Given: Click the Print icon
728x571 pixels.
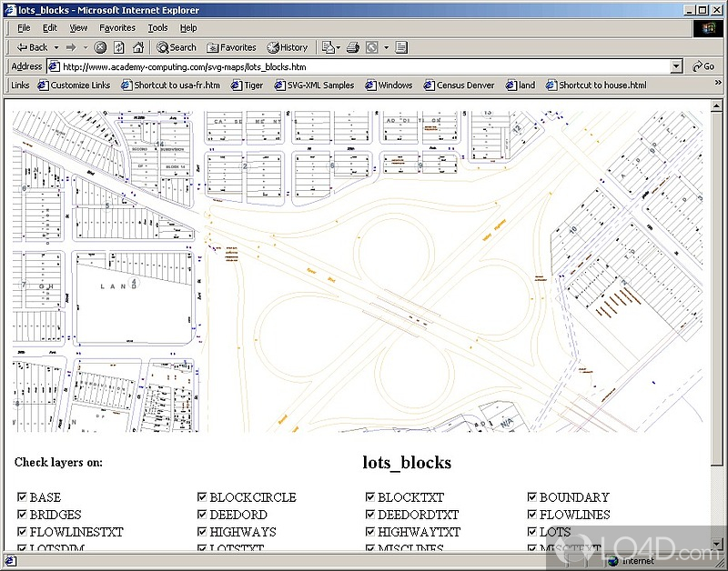Looking at the screenshot, I should coord(353,47).
